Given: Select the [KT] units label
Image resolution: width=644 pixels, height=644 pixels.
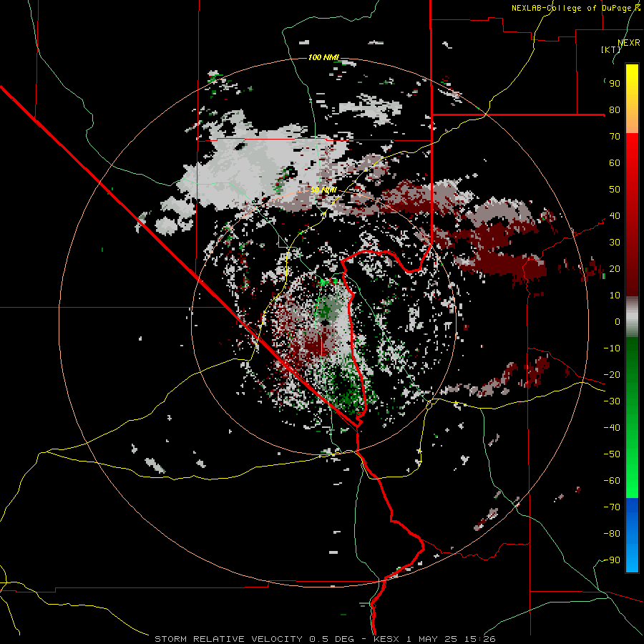Looking at the screenshot, I should click(611, 49).
